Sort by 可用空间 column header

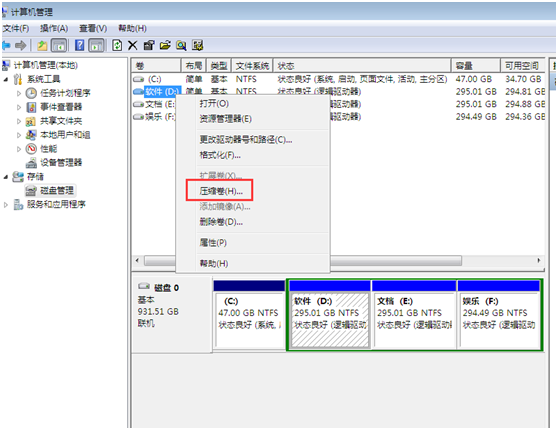point(522,66)
